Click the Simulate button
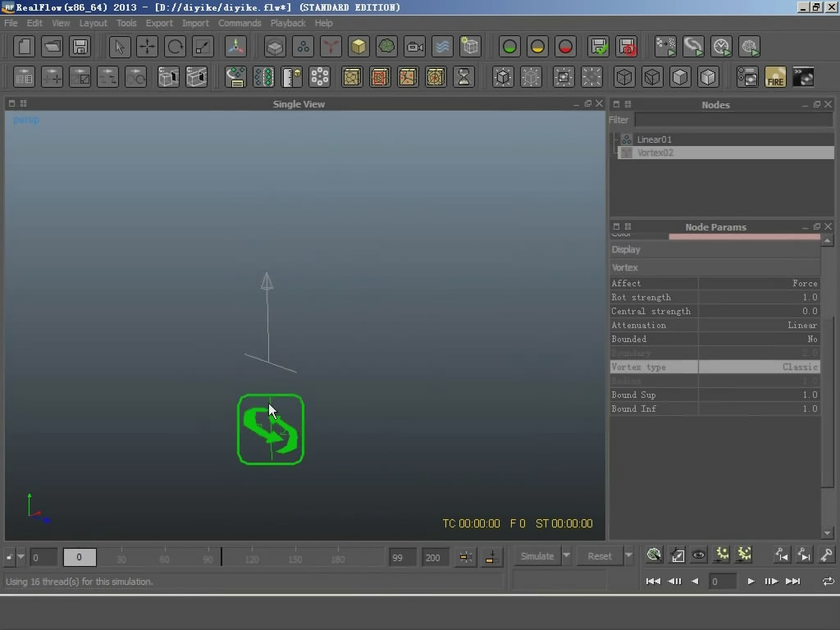The height and width of the screenshot is (630, 840). coord(537,556)
